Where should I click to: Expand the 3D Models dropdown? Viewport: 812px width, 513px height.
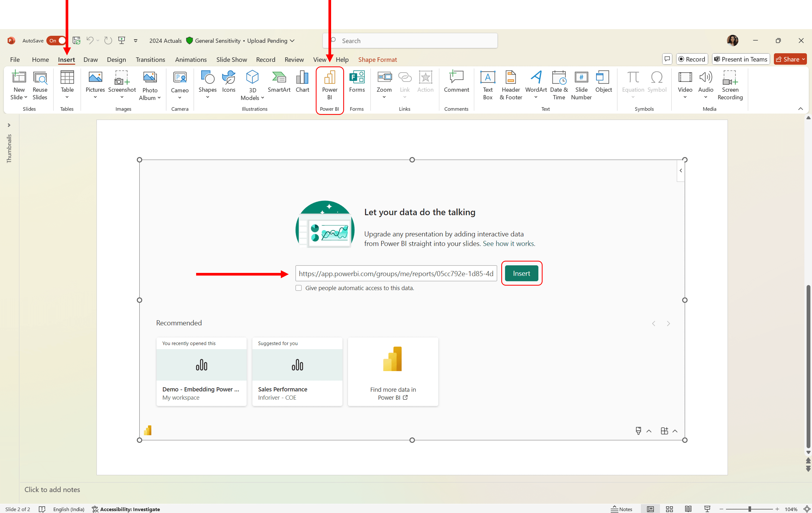point(263,98)
